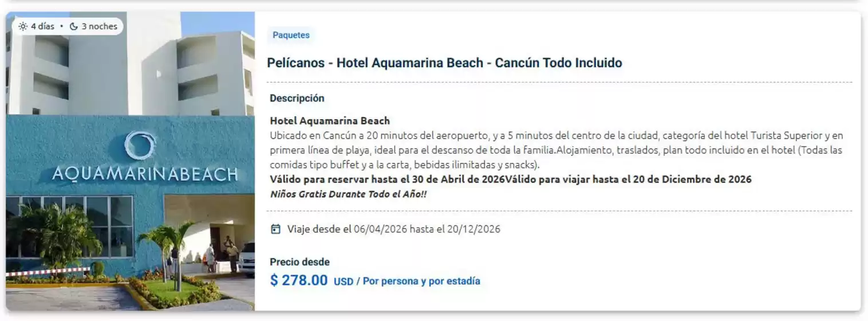Viewport: 868px width, 321px height.
Task: Click the sun icon beside 4 días
Action: tap(23, 26)
